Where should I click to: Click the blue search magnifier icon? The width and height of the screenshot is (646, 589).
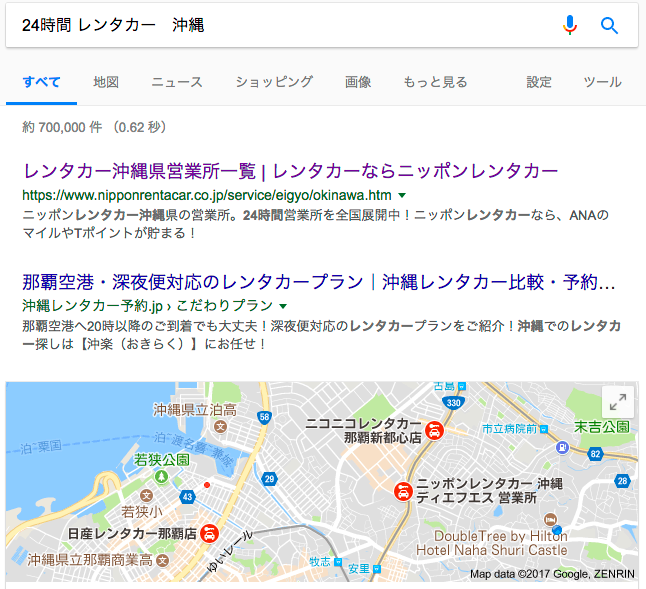pos(609,26)
